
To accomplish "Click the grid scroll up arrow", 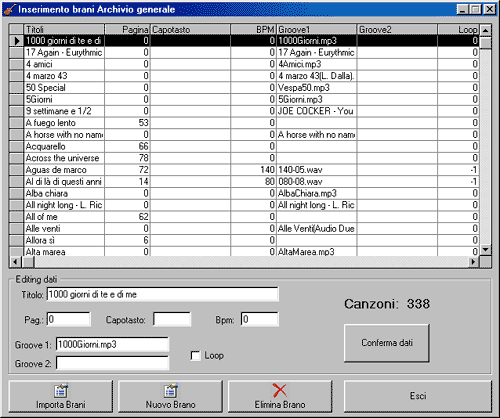I will point(486,30).
